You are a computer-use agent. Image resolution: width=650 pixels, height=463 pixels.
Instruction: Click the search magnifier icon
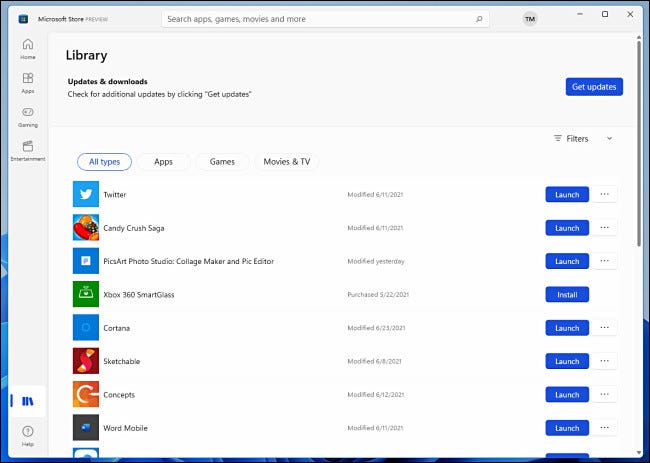click(x=479, y=19)
